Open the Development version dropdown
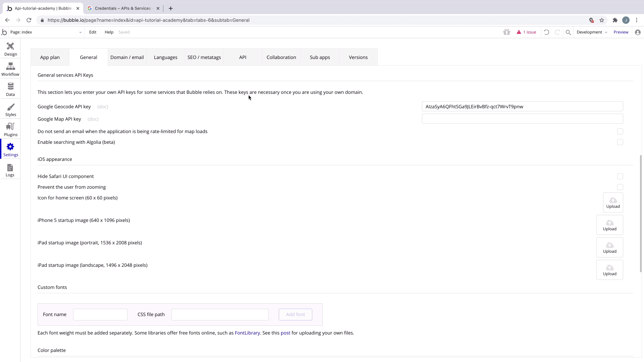Screen dimensions: 644x362 point(592,32)
